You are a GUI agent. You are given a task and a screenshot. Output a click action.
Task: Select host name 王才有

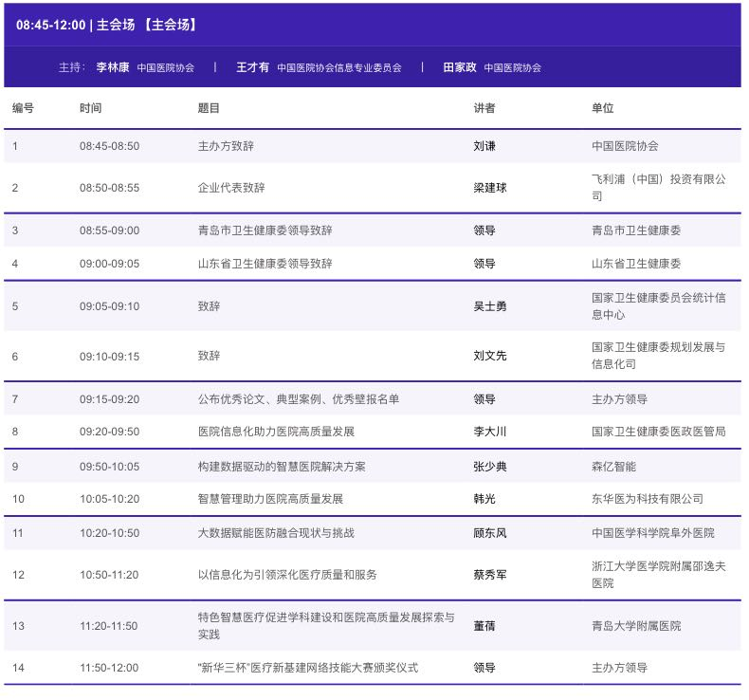(252, 67)
